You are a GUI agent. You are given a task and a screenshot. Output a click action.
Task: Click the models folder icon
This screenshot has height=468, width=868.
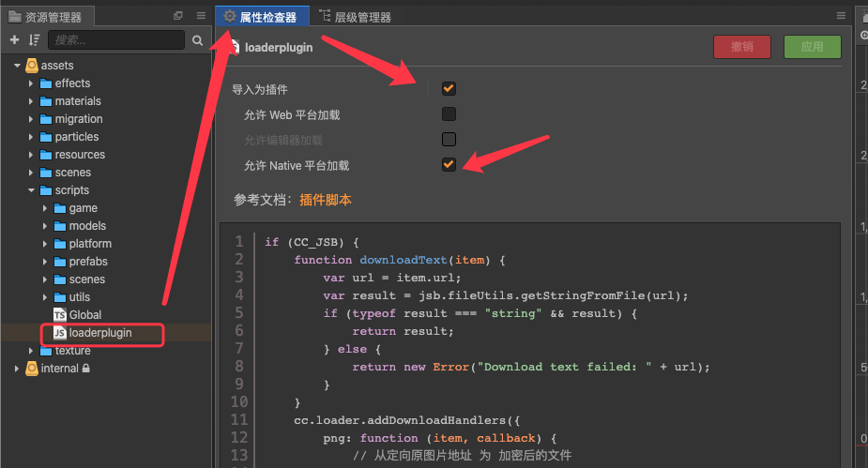coord(60,226)
